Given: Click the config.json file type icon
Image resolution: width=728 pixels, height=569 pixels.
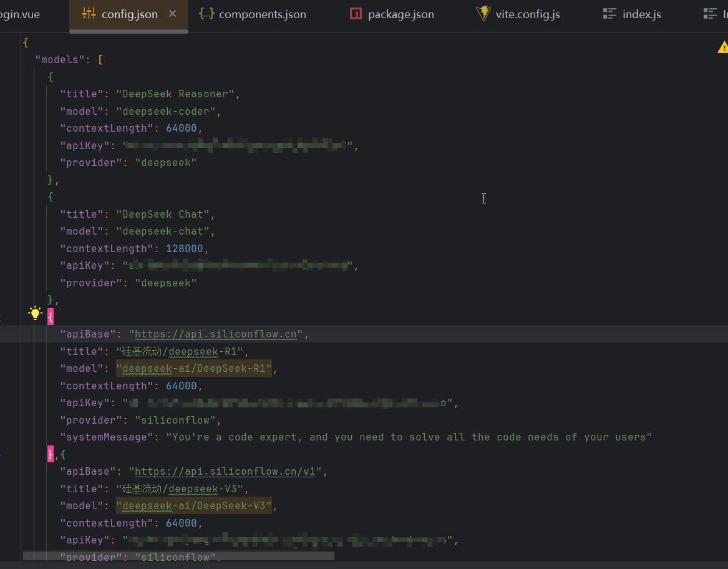Looking at the screenshot, I should pyautogui.click(x=89, y=14).
